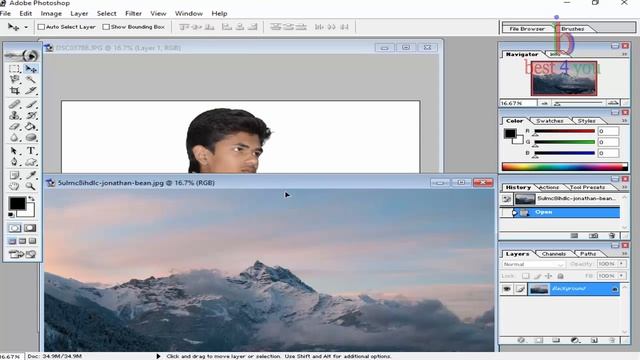Select the Eyedropper tool

(31, 176)
